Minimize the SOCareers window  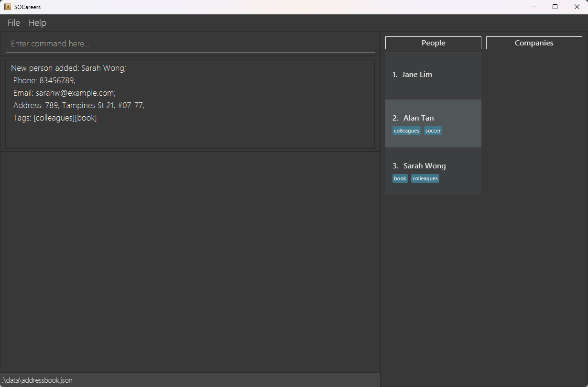click(533, 7)
